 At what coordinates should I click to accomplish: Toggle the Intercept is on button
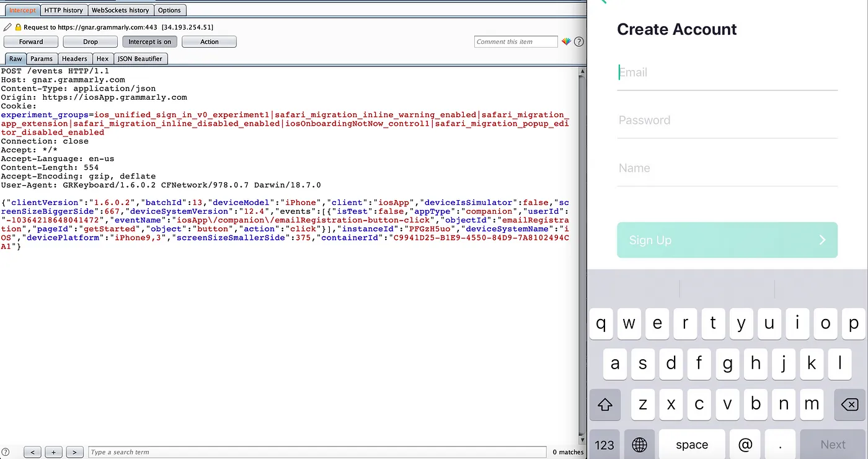[x=150, y=42]
